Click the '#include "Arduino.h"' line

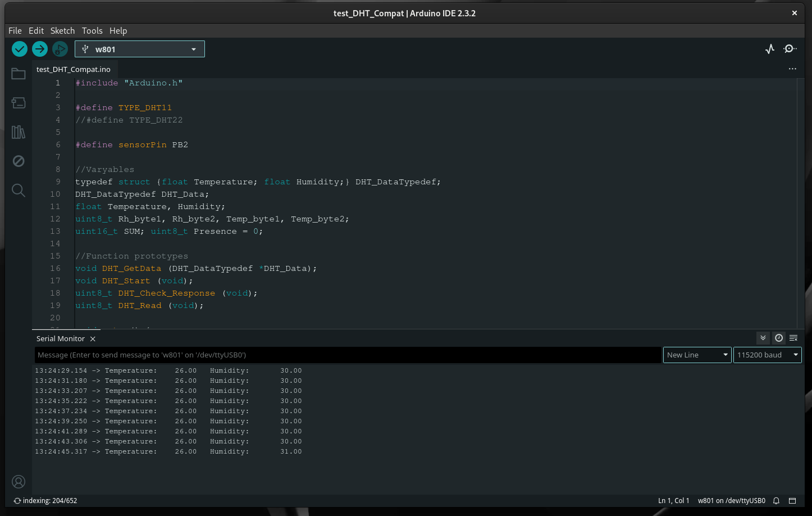(x=129, y=83)
